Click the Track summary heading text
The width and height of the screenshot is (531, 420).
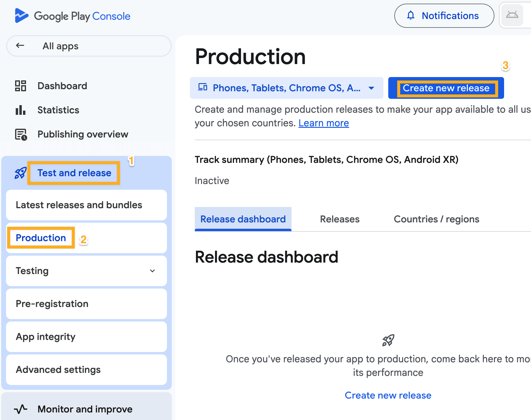click(x=327, y=160)
